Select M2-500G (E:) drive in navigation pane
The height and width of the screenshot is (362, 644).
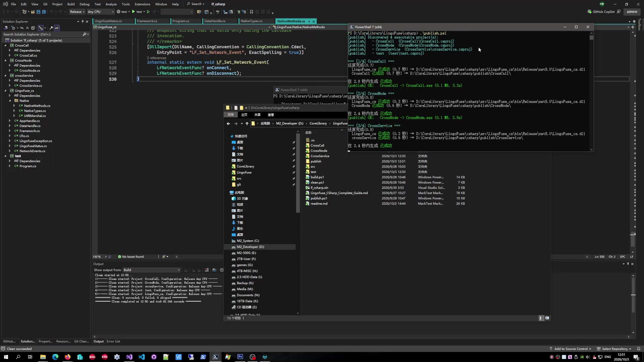[x=246, y=253]
